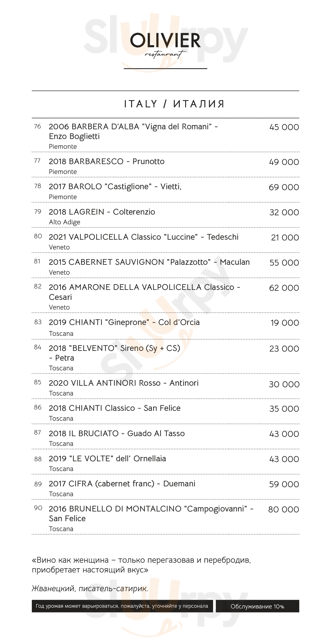Viewport: 331px width, 644px height.
Task: Click the 2018 Belvento Sireno wine
Action: click(x=114, y=353)
